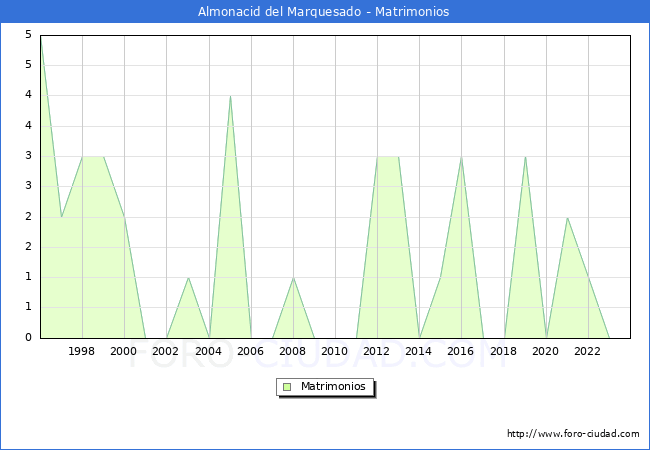Click the 2016 peak data point
The width and height of the screenshot is (650, 450).
point(461,157)
